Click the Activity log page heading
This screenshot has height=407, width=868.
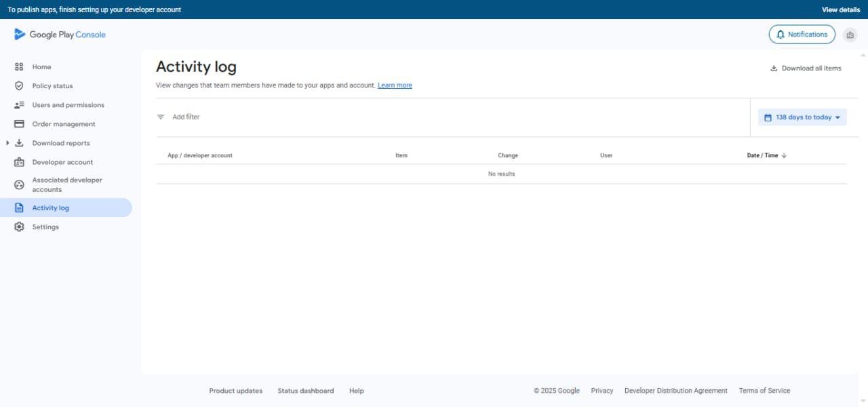[196, 66]
